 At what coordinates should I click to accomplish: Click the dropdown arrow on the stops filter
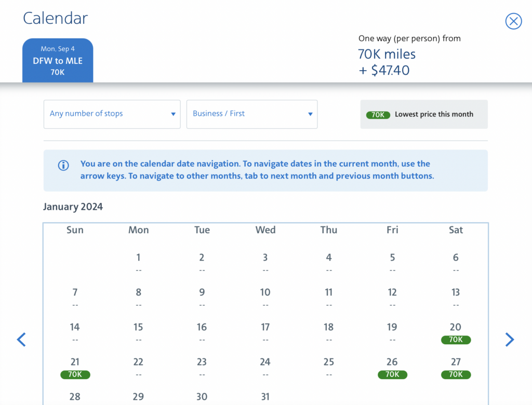point(172,114)
